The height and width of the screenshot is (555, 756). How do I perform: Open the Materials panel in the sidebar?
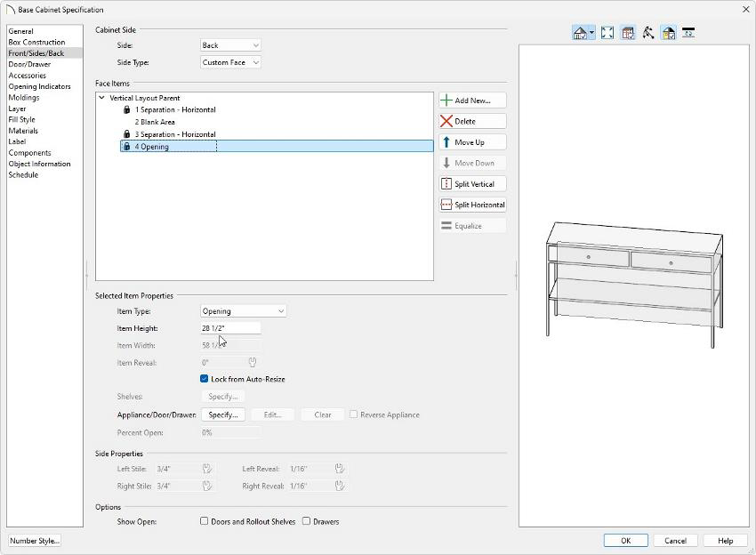click(x=23, y=131)
